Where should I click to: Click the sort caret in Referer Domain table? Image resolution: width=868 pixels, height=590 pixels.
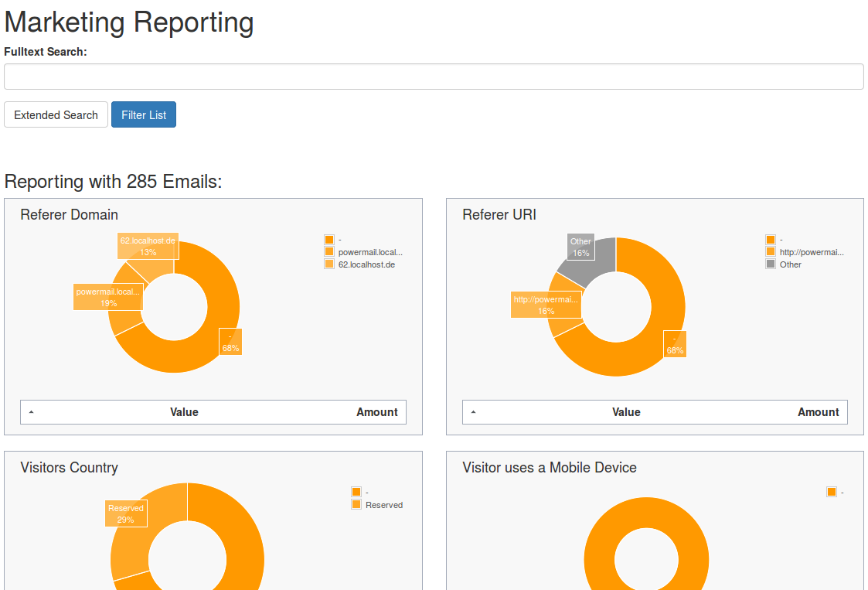(x=32, y=412)
